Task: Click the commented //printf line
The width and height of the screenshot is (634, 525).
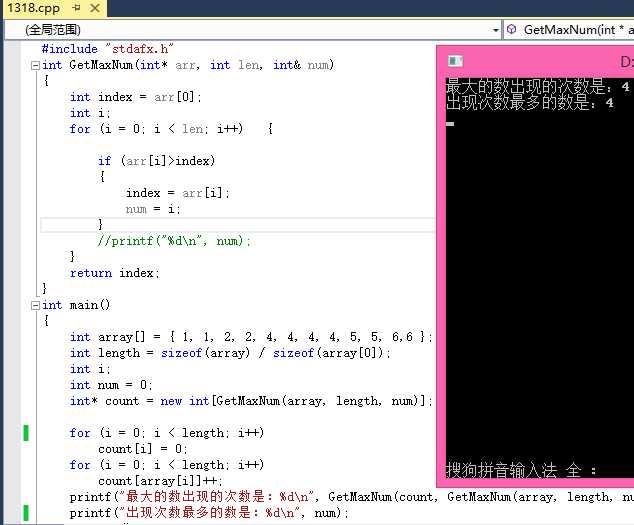Action: pyautogui.click(x=174, y=241)
